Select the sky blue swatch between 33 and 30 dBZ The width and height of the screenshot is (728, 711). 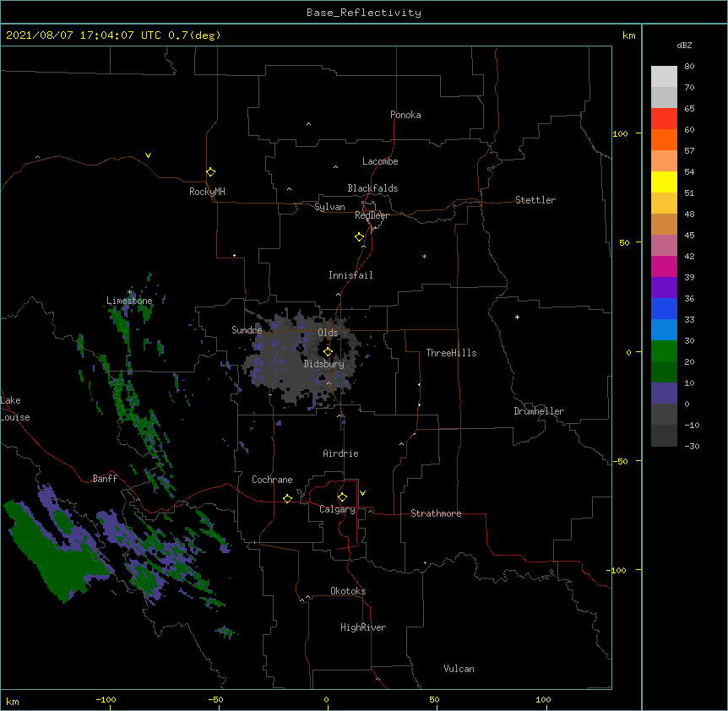tap(664, 330)
